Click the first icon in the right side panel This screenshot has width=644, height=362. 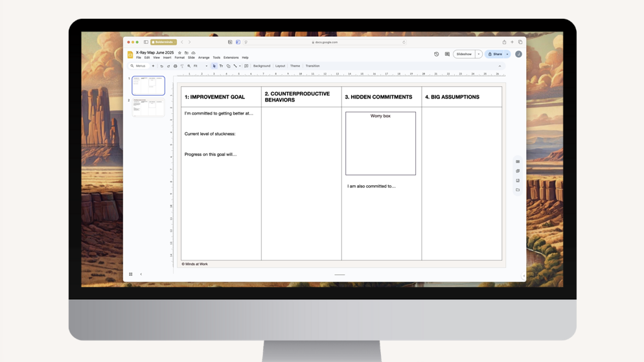click(518, 161)
